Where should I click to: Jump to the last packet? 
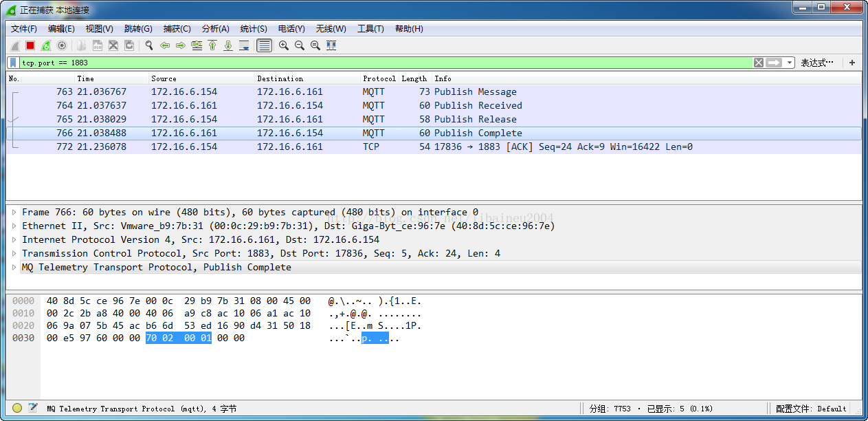click(x=228, y=45)
